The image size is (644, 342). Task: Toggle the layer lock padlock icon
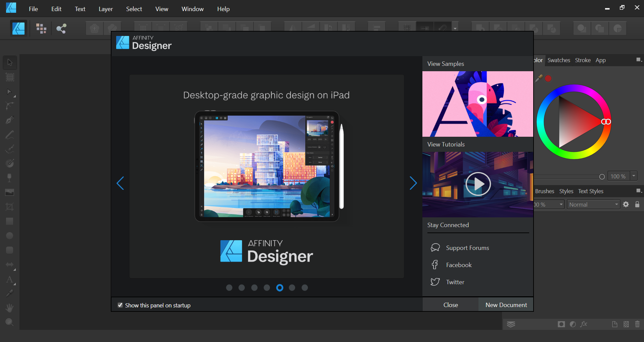tap(637, 204)
